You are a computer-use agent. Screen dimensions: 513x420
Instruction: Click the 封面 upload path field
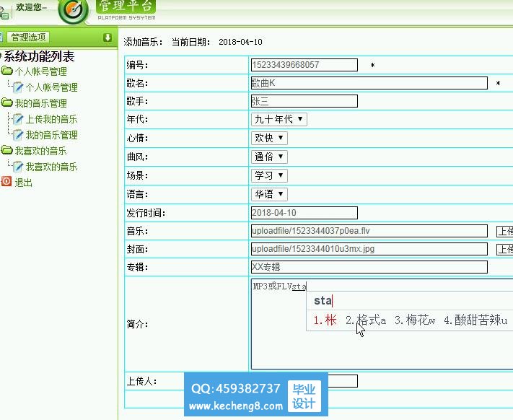tap(369, 249)
